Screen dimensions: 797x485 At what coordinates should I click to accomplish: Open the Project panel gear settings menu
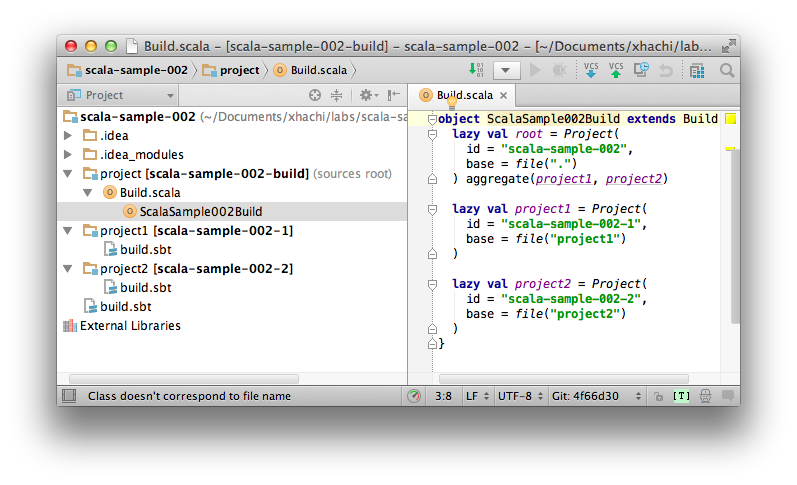tap(369, 95)
